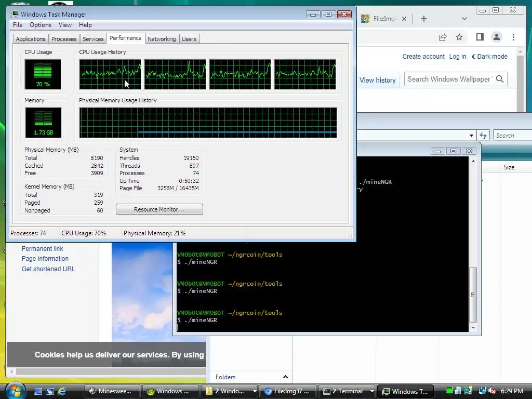This screenshot has height=399, width=532.
Task: Click the Explorer refresh button
Action: (483, 136)
